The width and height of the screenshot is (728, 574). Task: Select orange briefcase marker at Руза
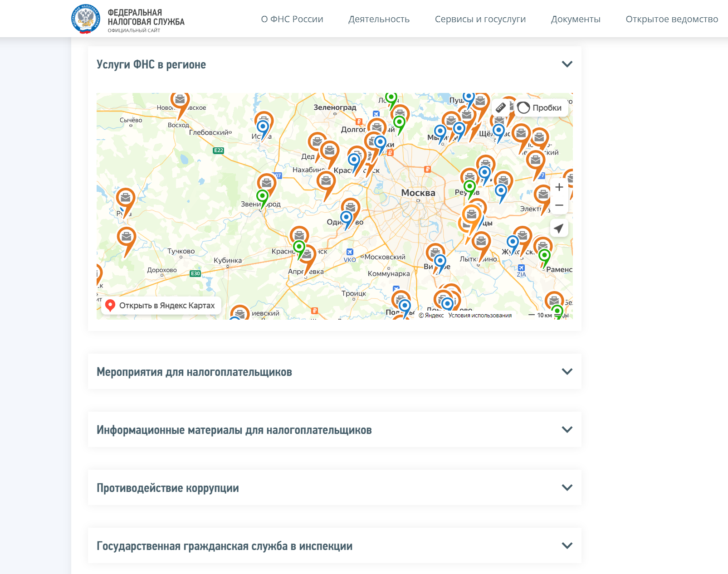coord(126,198)
